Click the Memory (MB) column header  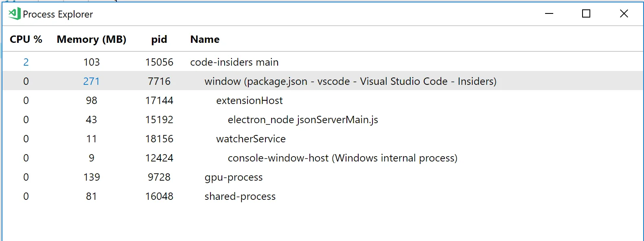[x=92, y=40]
